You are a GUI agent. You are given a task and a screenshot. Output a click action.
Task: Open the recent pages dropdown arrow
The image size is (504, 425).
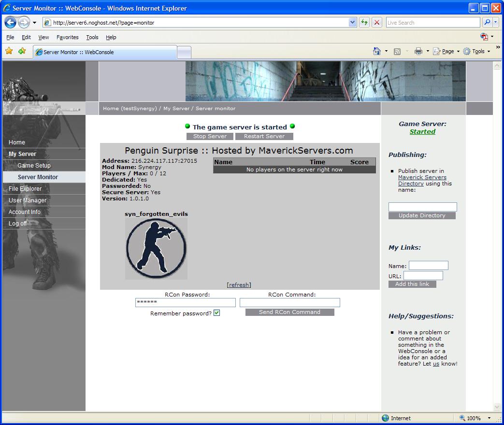coord(34,23)
